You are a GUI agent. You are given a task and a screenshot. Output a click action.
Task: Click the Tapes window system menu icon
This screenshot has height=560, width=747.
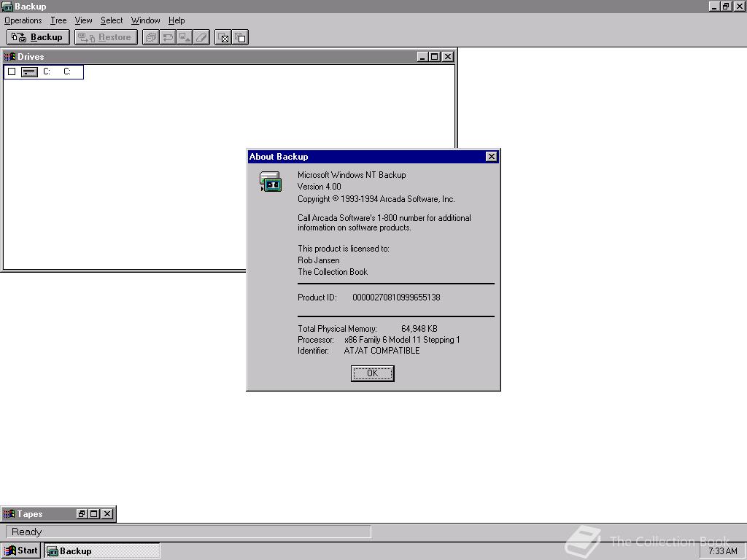(x=9, y=514)
